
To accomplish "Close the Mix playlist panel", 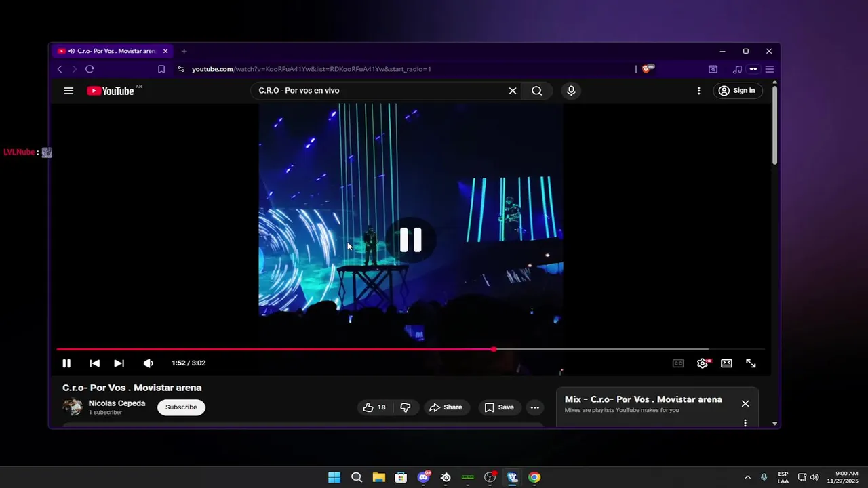I will 745,403.
